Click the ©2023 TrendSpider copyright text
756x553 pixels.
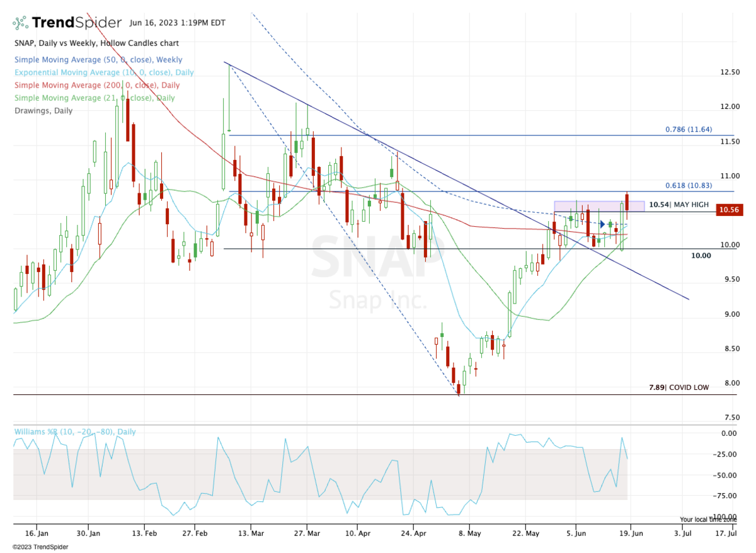pos(40,547)
